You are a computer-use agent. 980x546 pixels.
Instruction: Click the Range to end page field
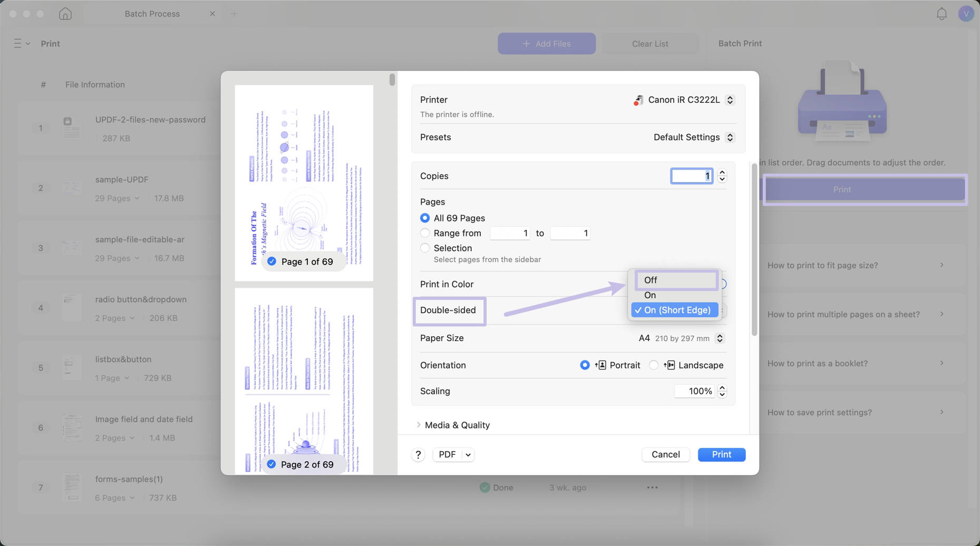pos(570,233)
